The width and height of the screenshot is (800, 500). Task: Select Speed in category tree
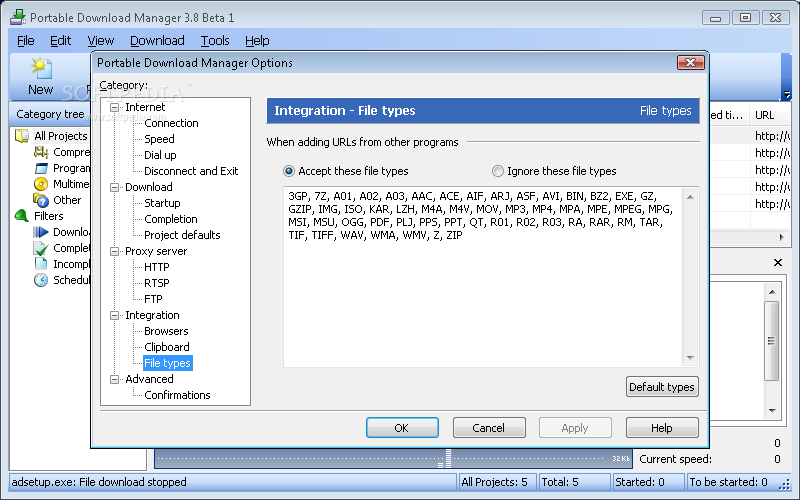pyautogui.click(x=159, y=139)
